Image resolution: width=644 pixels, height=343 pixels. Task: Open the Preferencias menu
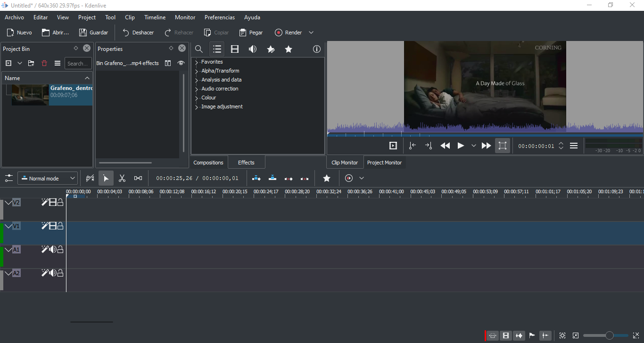coord(220,17)
